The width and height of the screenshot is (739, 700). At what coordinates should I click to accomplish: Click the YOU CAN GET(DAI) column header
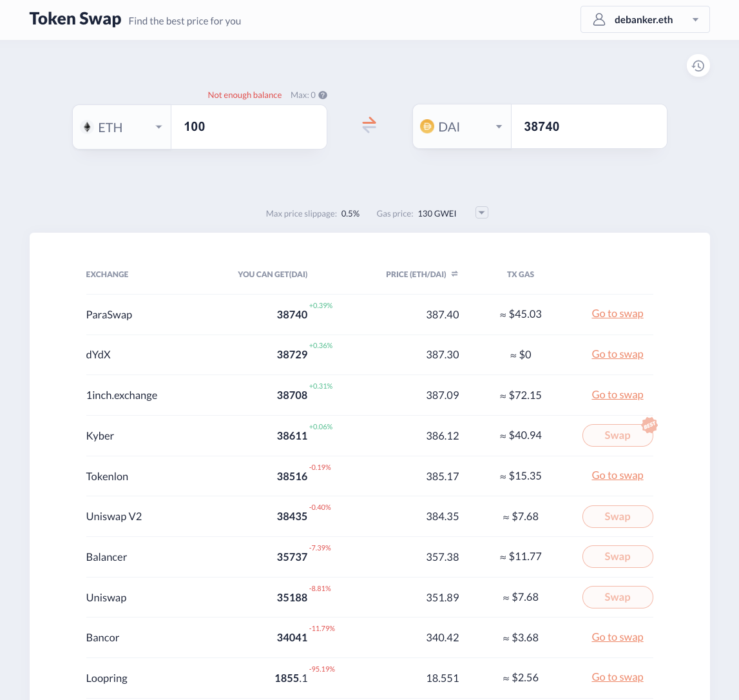pos(273,275)
